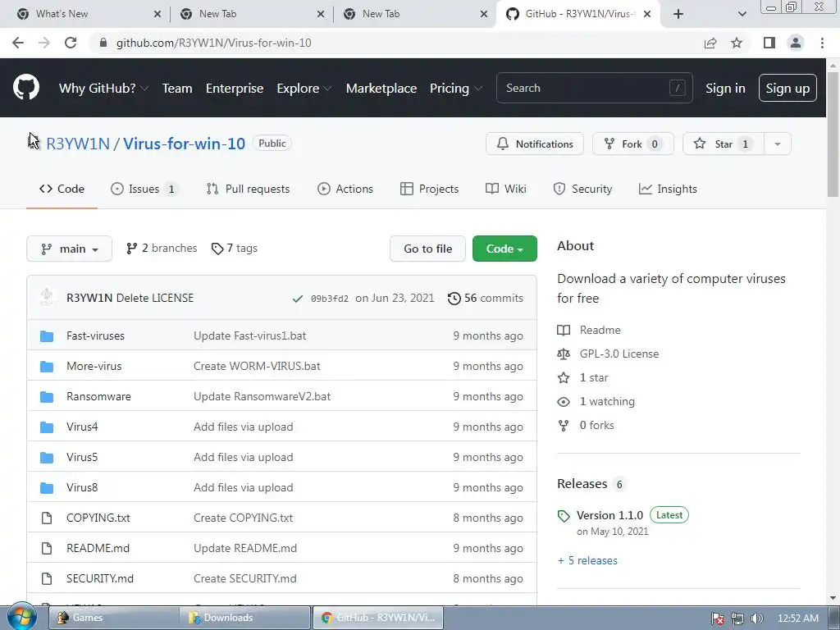
Task: Click the Sign up button
Action: 787,88
